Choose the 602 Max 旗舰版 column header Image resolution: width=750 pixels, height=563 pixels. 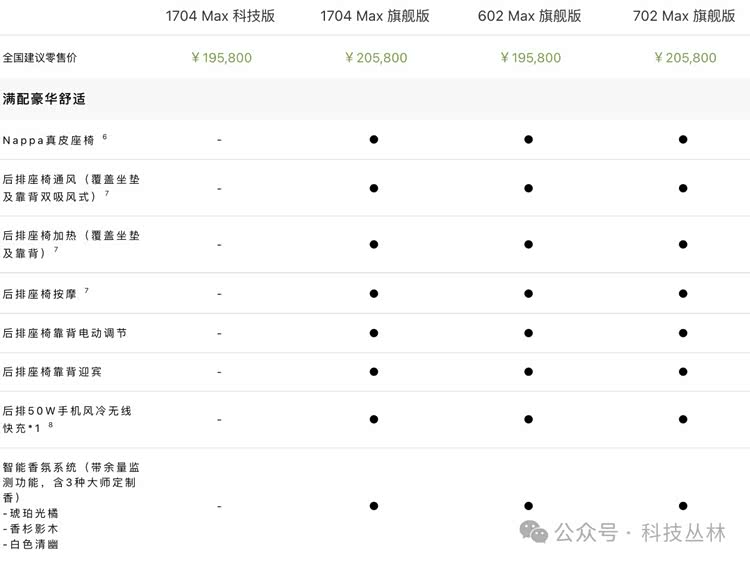point(528,16)
